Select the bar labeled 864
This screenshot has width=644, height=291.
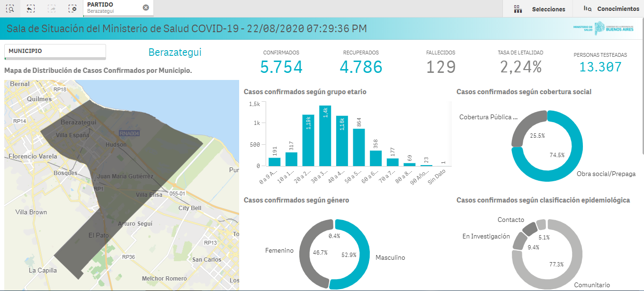point(359,147)
